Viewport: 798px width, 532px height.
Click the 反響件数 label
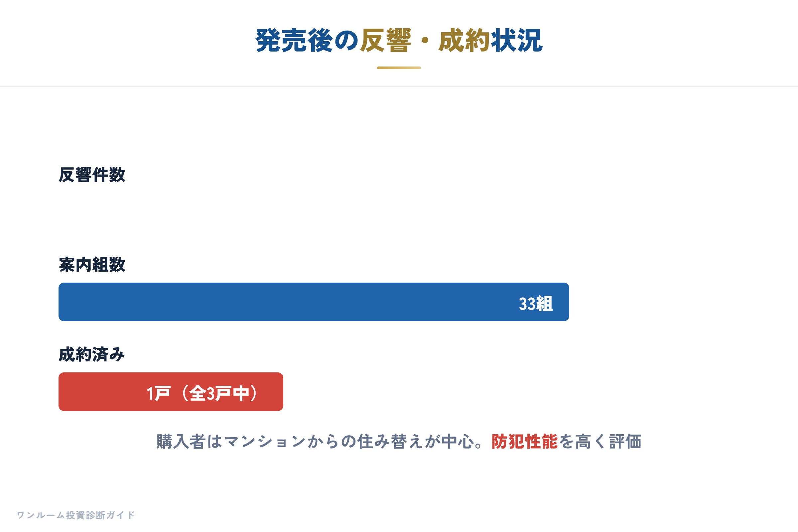(92, 175)
